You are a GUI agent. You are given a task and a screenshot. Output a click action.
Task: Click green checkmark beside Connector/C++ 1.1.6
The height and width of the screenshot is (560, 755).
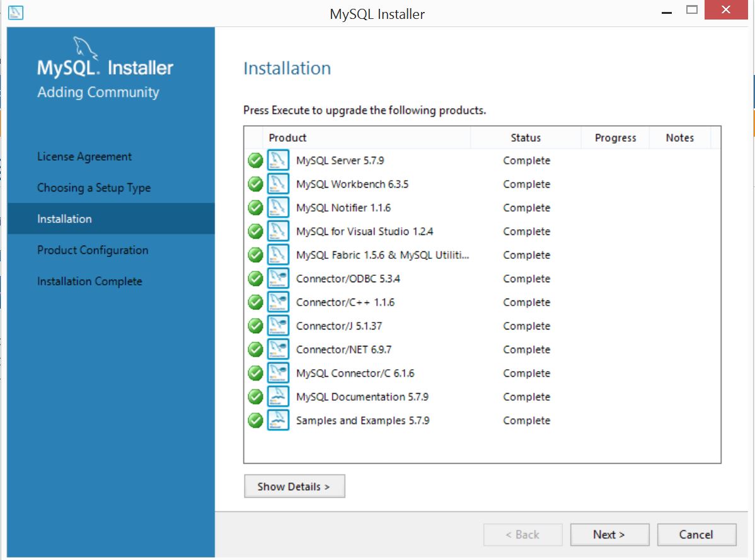tap(255, 302)
